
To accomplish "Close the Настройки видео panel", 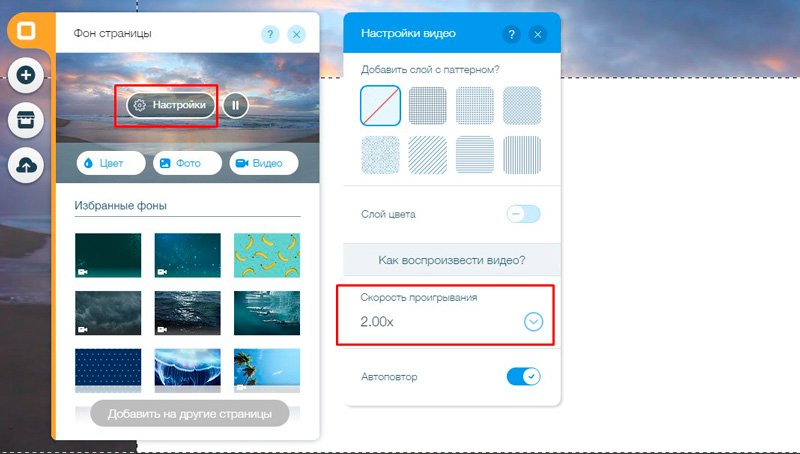I will (537, 34).
